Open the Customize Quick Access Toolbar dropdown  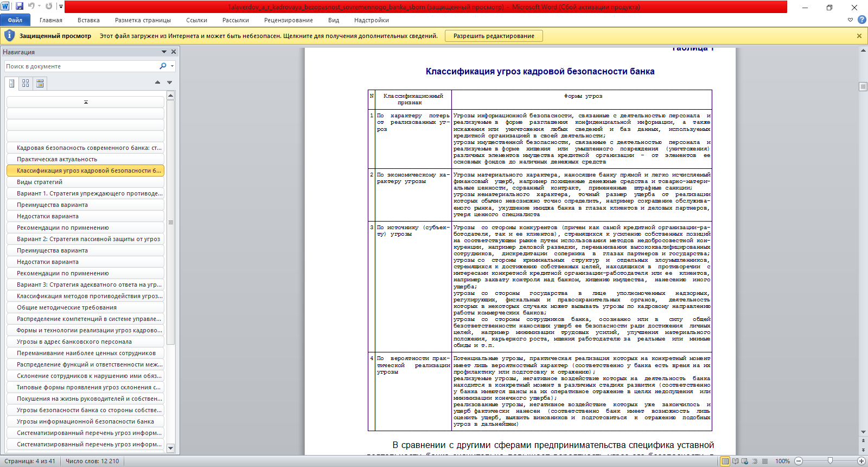61,7
